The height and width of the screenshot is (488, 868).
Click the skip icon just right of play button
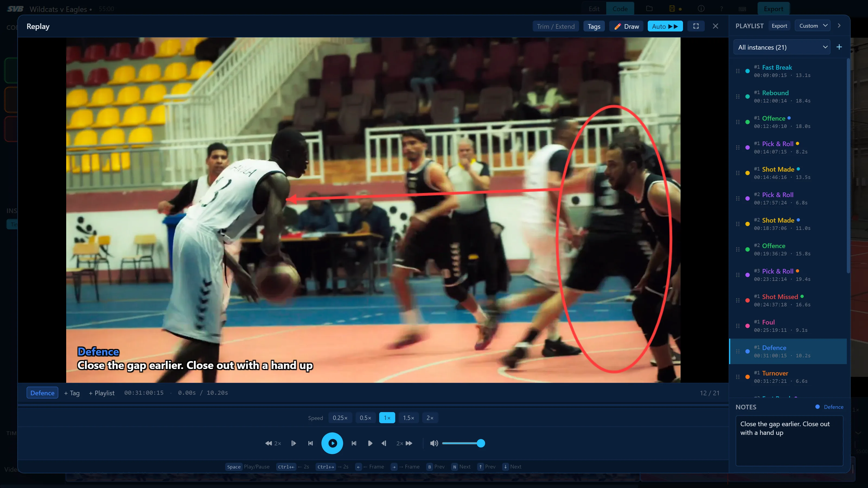click(x=354, y=443)
